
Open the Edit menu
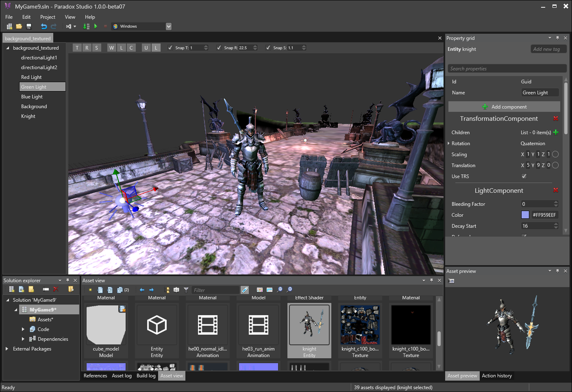(26, 17)
